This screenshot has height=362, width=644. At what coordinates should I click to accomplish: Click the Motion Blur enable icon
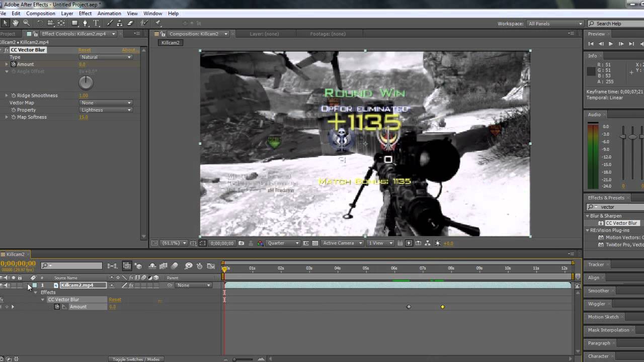pyautogui.click(x=175, y=266)
